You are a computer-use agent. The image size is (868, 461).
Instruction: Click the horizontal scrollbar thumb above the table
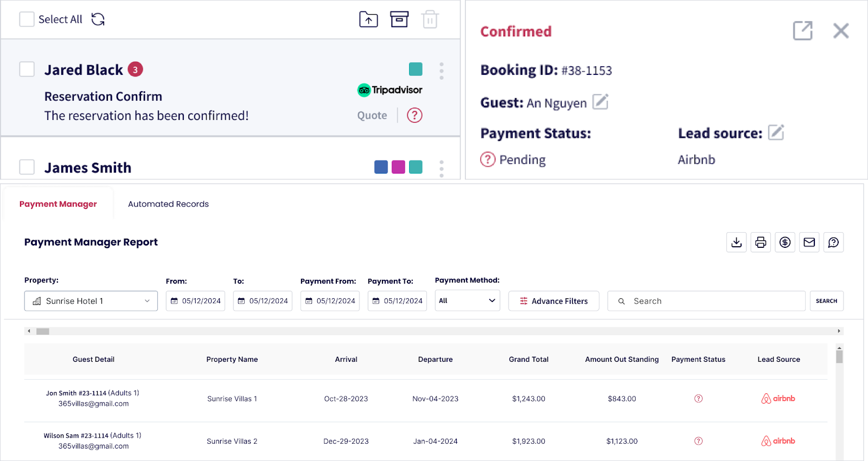tap(43, 331)
